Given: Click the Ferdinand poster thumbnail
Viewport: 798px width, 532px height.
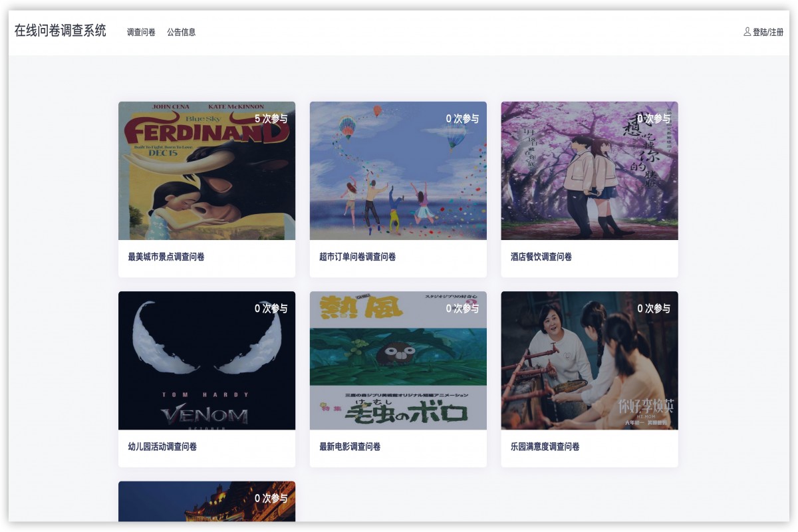Looking at the screenshot, I should [x=206, y=170].
